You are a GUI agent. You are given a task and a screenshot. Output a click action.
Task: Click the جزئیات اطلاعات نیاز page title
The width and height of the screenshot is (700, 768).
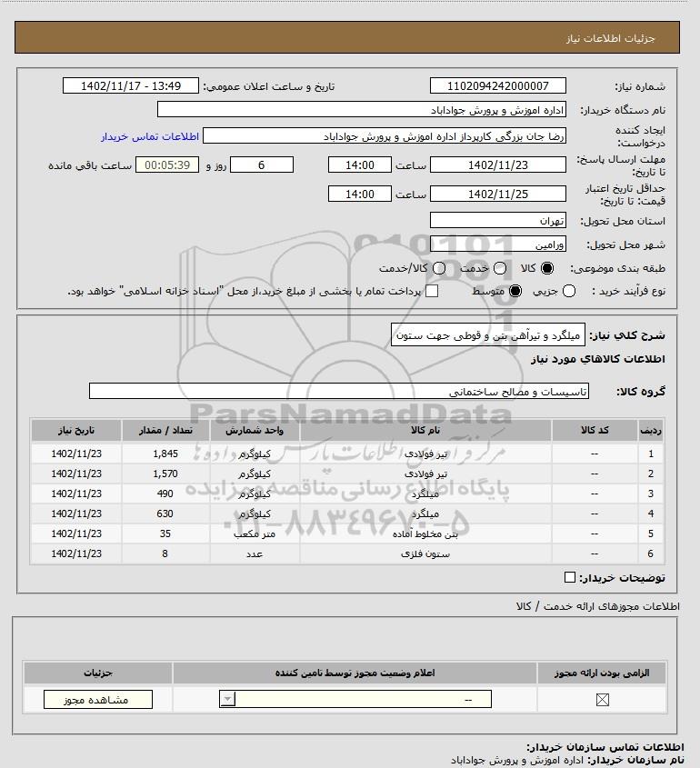[610, 38]
